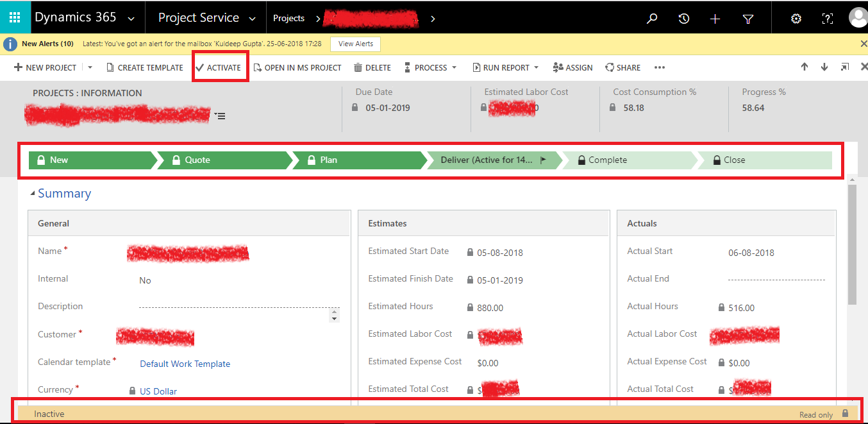Click the Description text field
868x424 pixels.
point(233,307)
